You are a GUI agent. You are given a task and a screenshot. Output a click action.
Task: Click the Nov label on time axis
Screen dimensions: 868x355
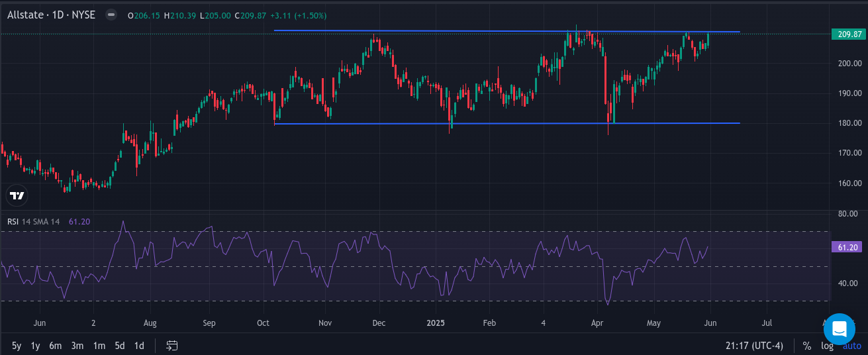click(325, 323)
